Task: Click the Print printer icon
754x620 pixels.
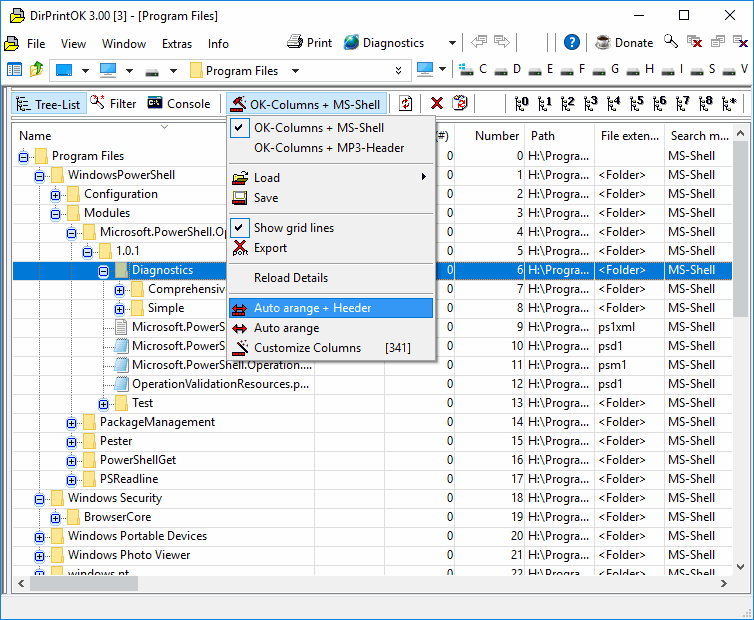Action: click(x=294, y=42)
